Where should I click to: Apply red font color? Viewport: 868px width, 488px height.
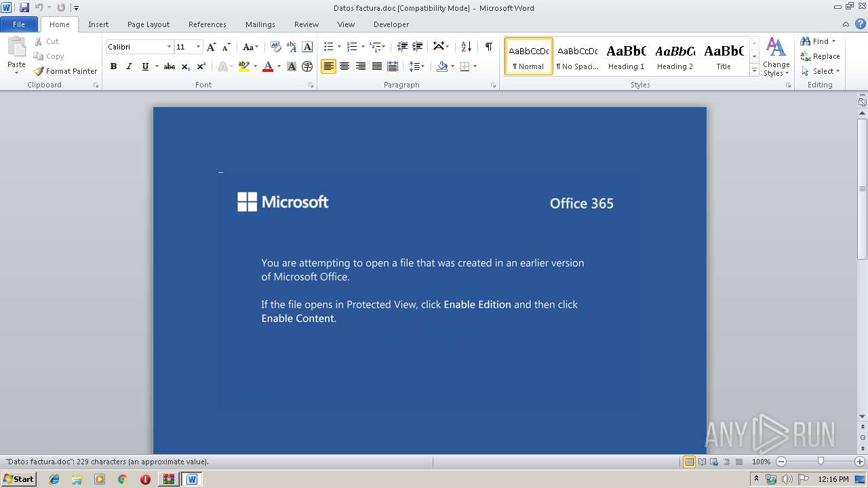pos(268,66)
